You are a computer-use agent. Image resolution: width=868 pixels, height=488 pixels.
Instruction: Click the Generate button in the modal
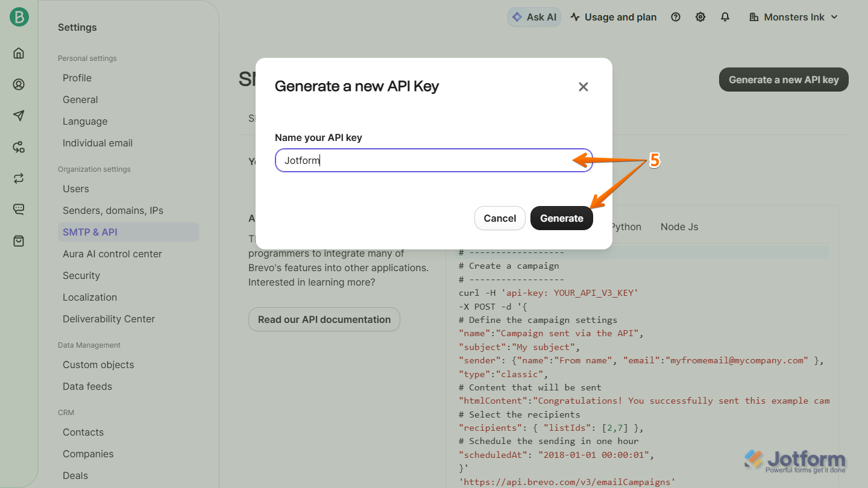click(x=561, y=218)
